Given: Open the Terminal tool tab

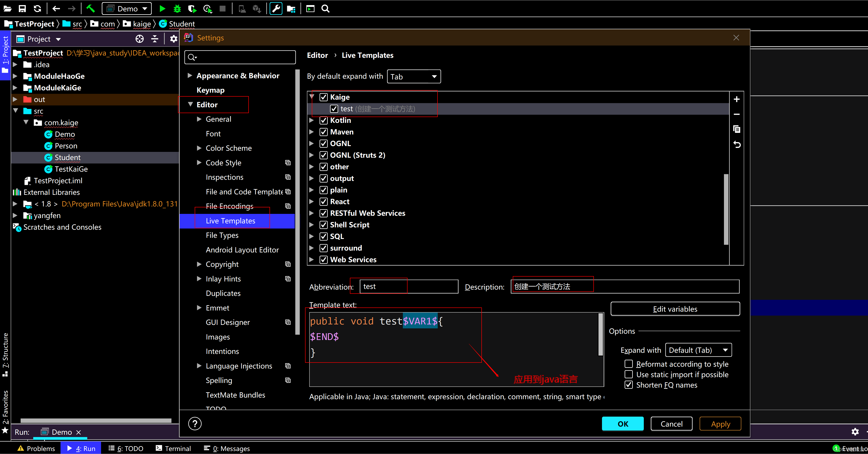Looking at the screenshot, I should tap(173, 449).
